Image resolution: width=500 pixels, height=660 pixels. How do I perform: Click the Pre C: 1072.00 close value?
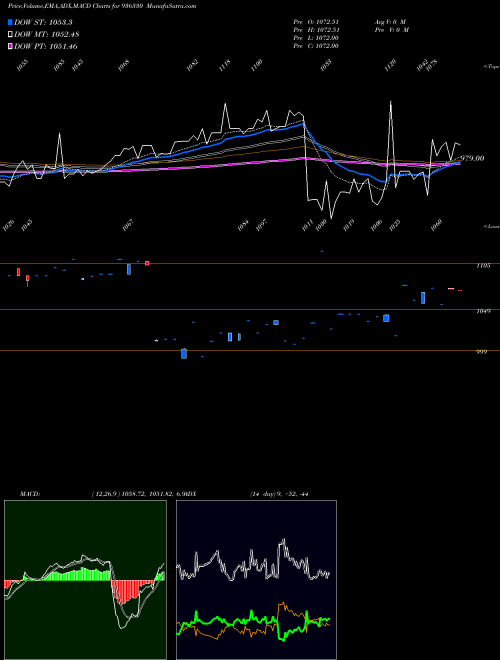(x=316, y=46)
